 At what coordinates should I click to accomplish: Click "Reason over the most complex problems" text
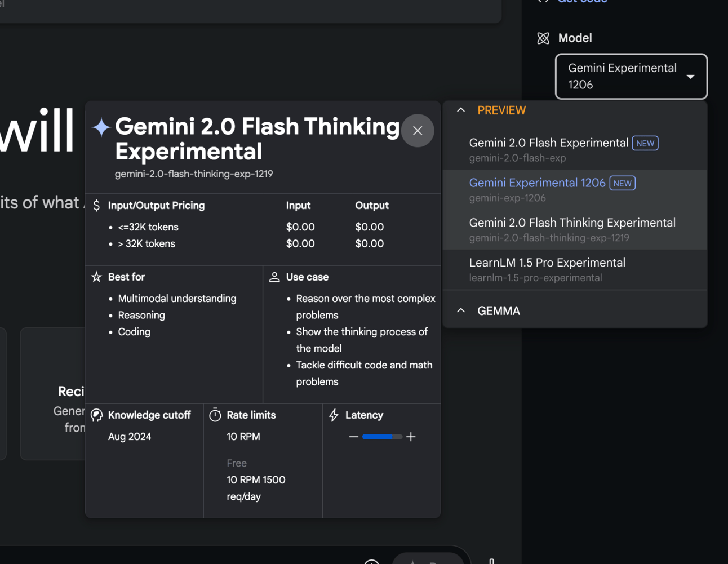pos(366,307)
